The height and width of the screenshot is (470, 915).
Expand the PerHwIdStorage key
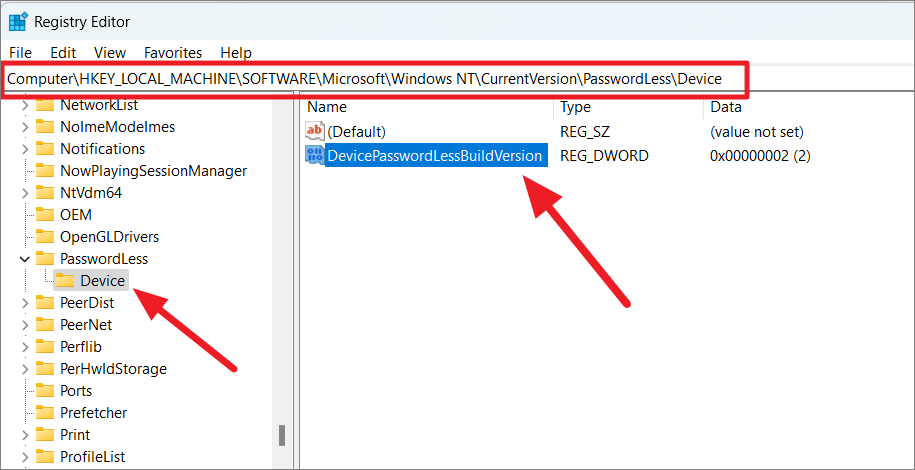25,369
